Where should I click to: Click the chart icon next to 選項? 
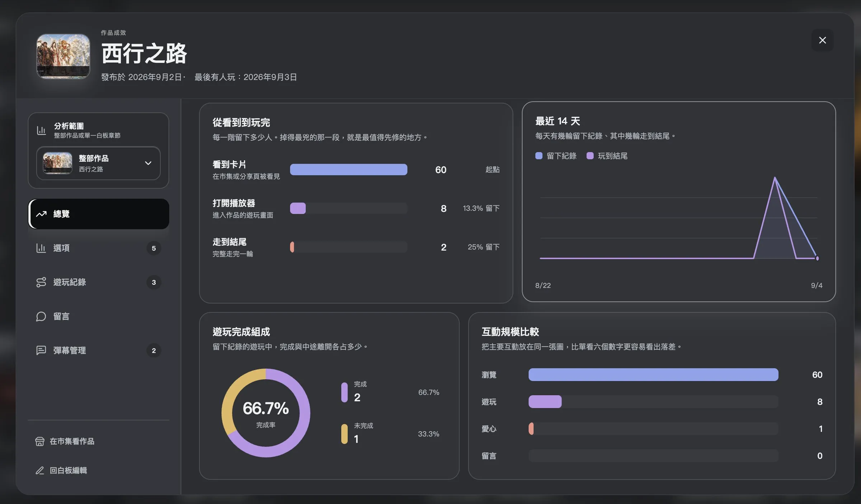41,248
